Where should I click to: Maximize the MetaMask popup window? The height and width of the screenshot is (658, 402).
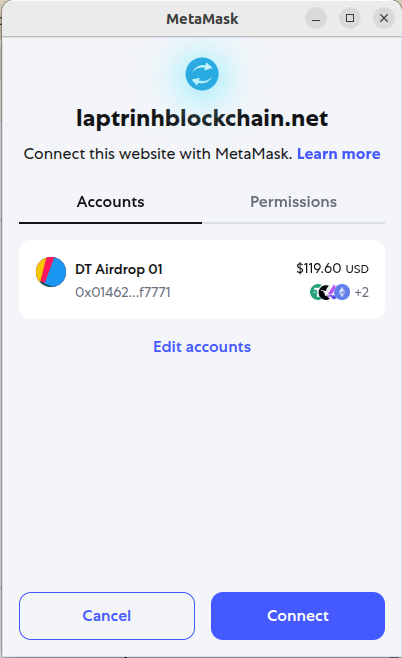(x=350, y=18)
